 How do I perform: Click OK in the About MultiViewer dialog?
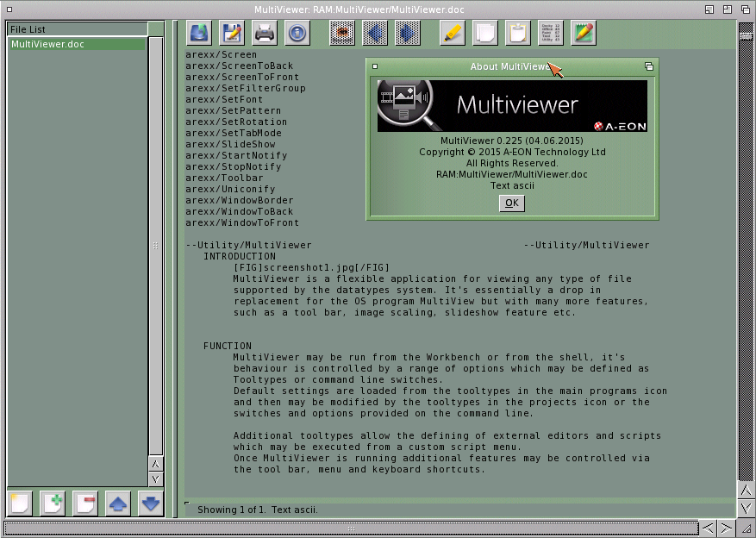511,203
